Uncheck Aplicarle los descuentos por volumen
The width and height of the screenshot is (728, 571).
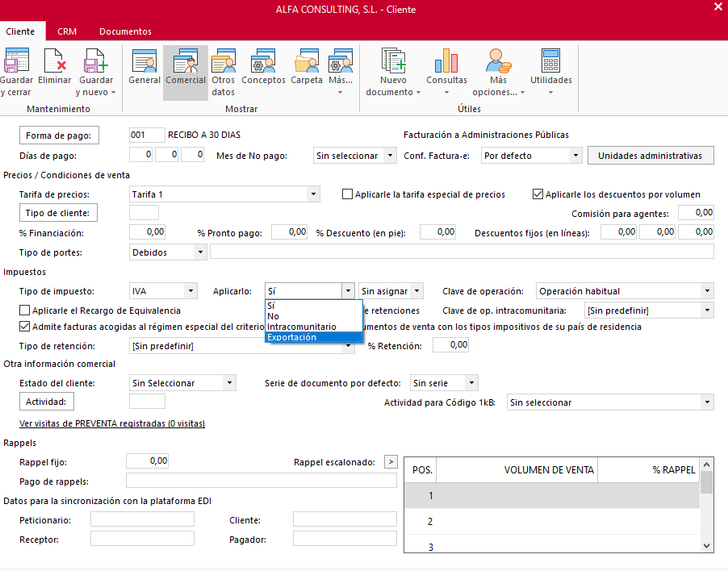[x=538, y=194]
